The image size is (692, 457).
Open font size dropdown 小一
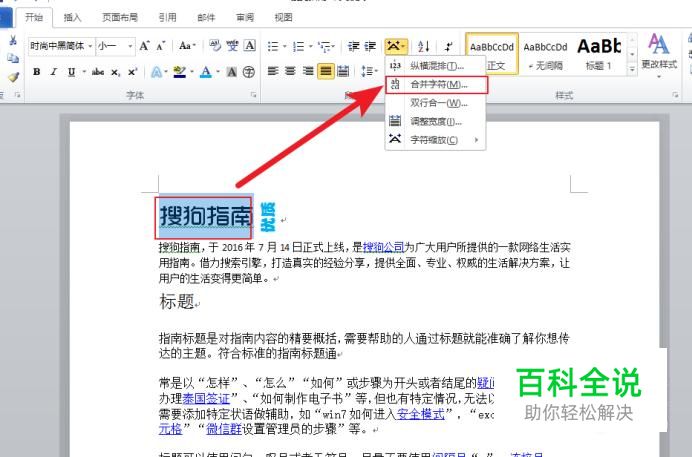tap(130, 46)
